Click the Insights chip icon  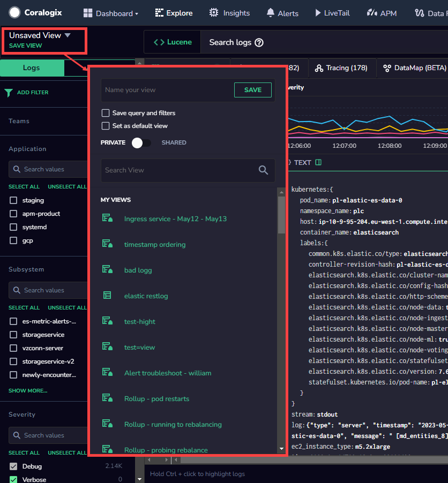click(214, 13)
